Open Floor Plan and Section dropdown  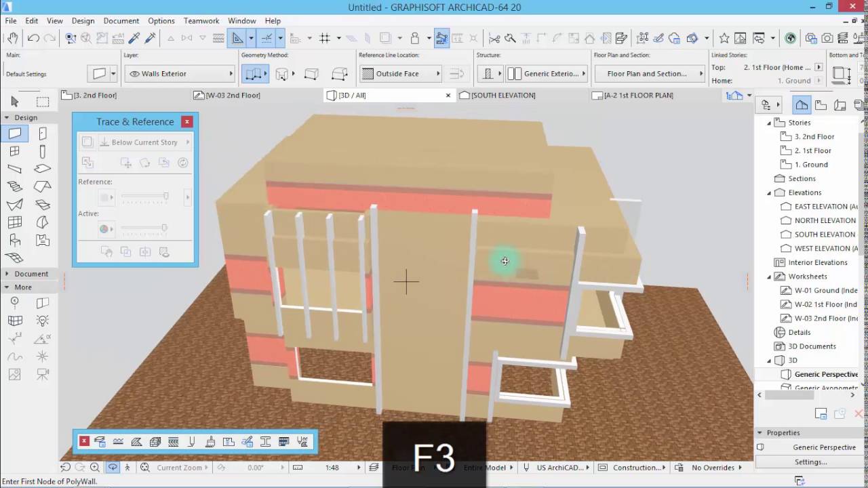click(649, 73)
